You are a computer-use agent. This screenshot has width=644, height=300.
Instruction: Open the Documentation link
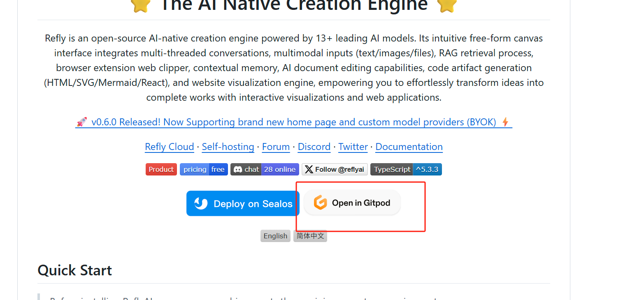coord(409,147)
